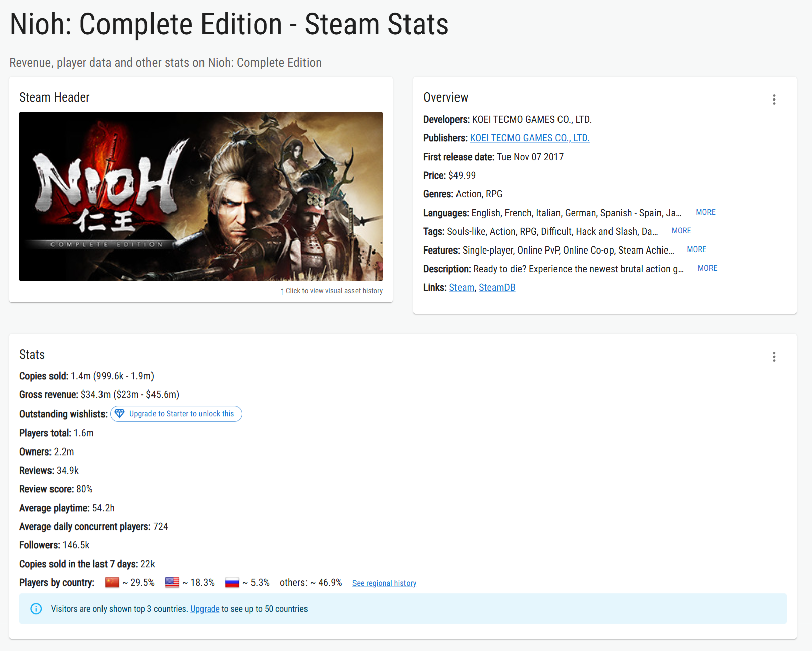Open the Steam store link
The height and width of the screenshot is (651, 812).
[462, 288]
